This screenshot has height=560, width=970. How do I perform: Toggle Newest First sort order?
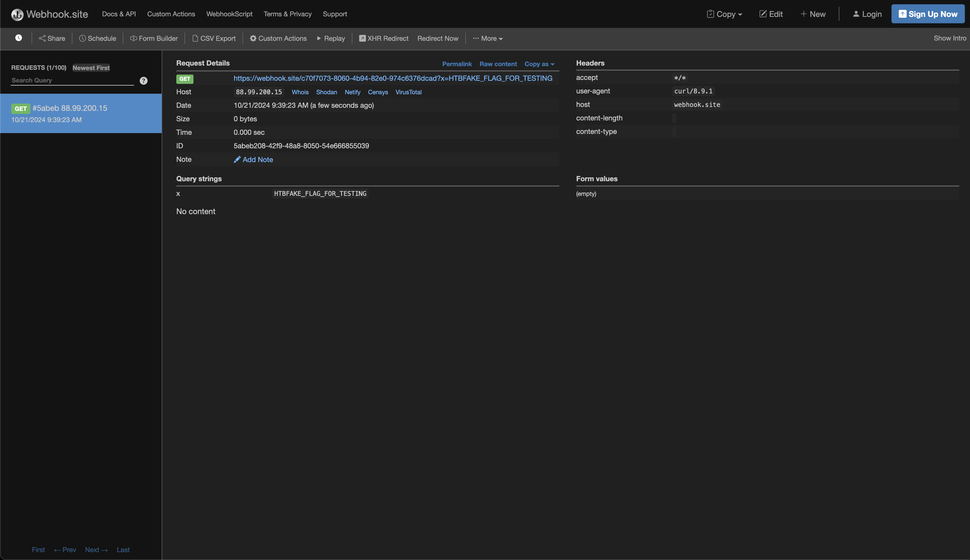(x=91, y=68)
